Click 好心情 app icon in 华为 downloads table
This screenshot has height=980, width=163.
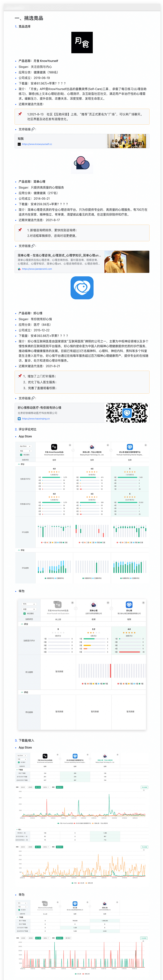[x=75, y=903]
